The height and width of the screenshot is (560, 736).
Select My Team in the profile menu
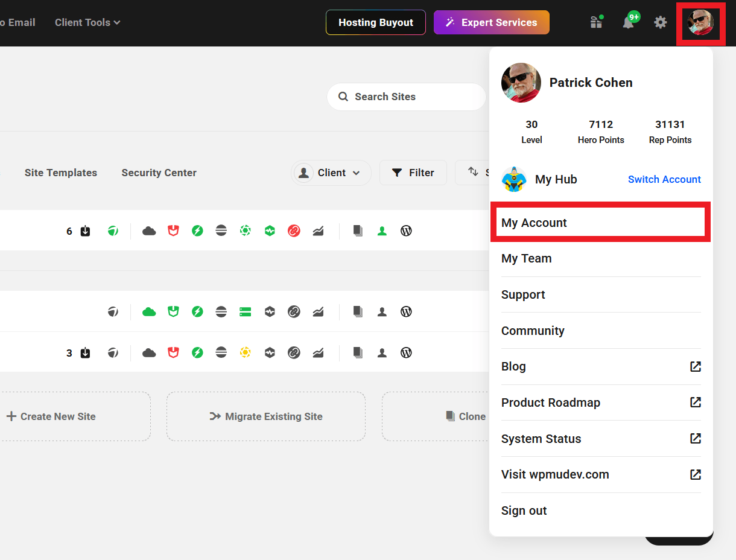point(601,258)
